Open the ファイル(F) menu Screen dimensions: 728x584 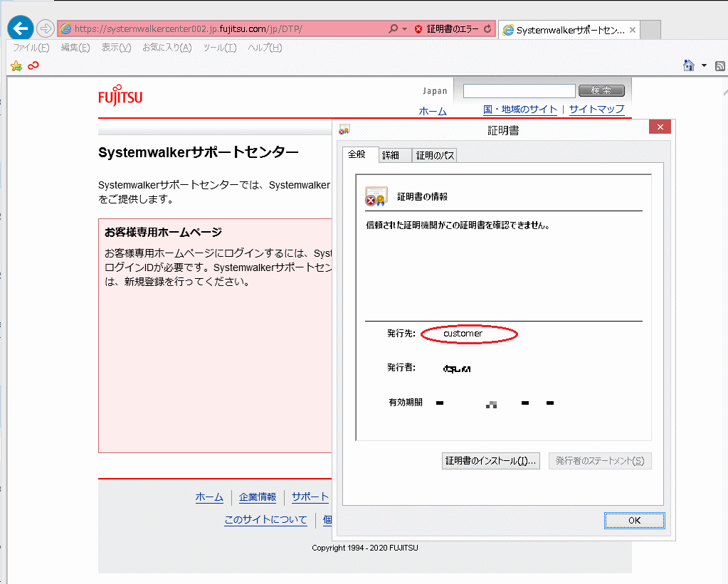[31, 48]
